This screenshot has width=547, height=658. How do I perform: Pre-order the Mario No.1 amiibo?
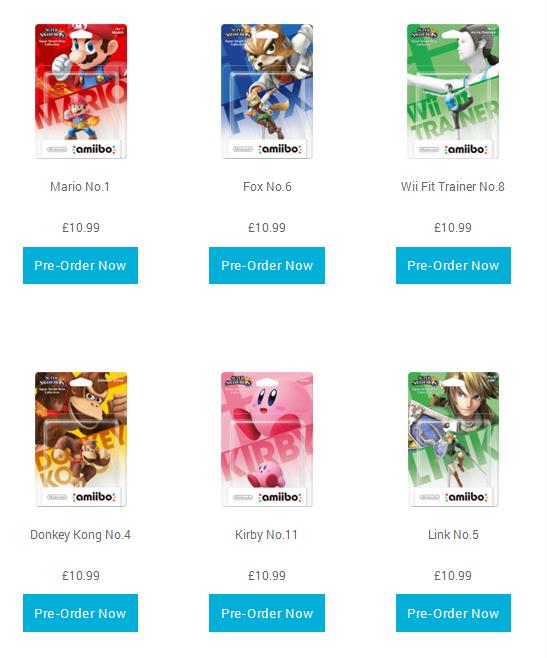click(80, 265)
